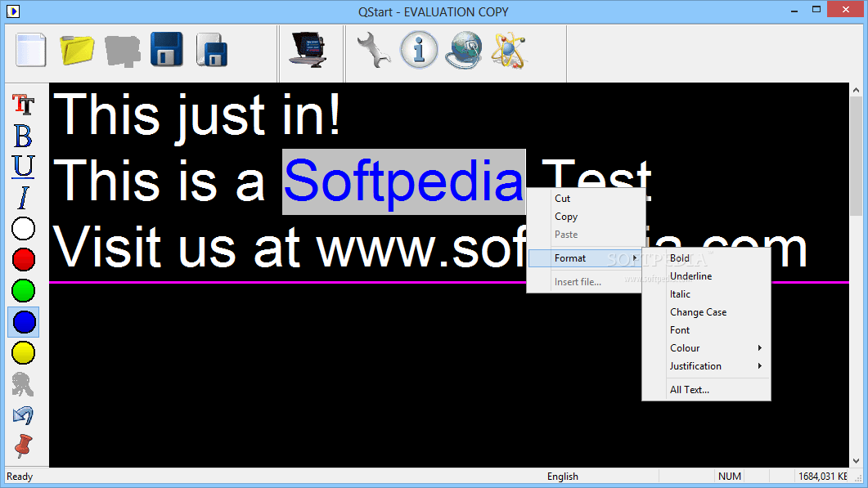The width and height of the screenshot is (868, 488).
Task: Pick the green colour circle
Action: coord(23,290)
